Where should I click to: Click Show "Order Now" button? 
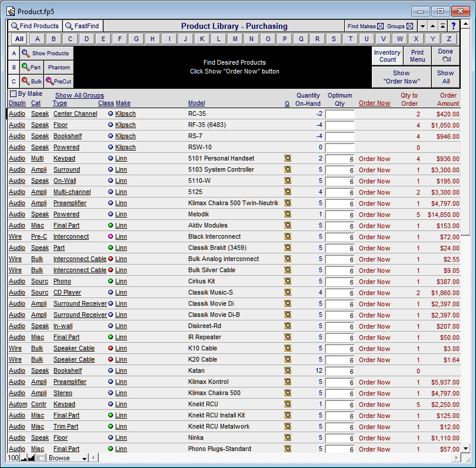(401, 77)
